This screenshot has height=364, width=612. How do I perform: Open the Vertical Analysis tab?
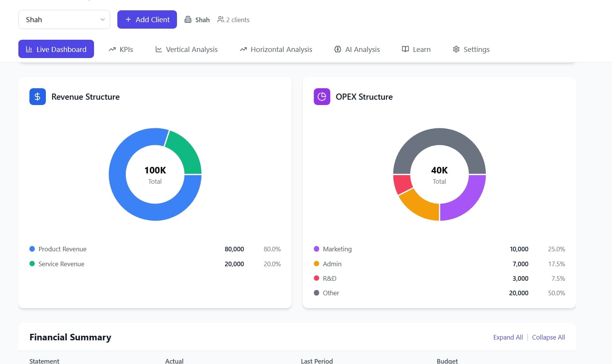pyautogui.click(x=187, y=49)
